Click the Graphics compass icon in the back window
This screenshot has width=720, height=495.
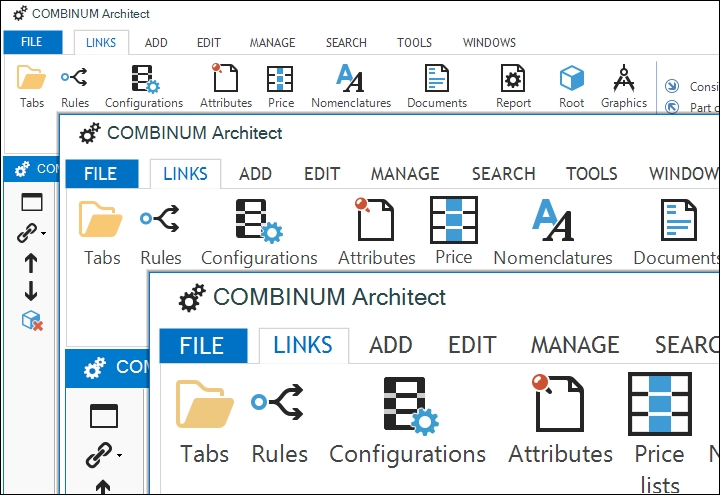pyautogui.click(x=624, y=78)
